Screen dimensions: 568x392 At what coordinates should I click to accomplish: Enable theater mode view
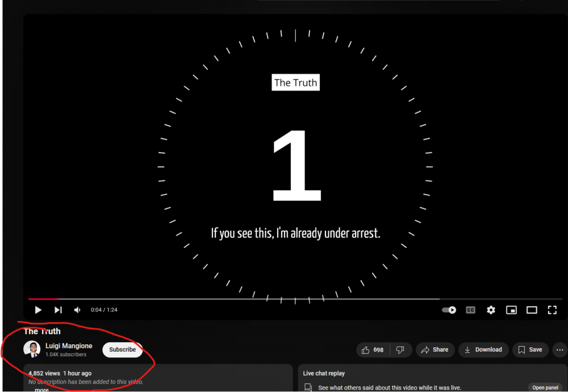532,310
